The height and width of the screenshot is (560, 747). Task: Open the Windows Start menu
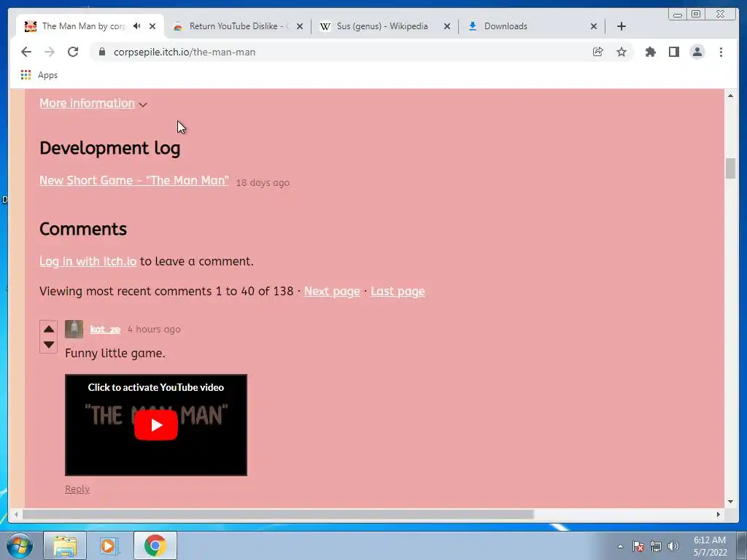[20, 545]
